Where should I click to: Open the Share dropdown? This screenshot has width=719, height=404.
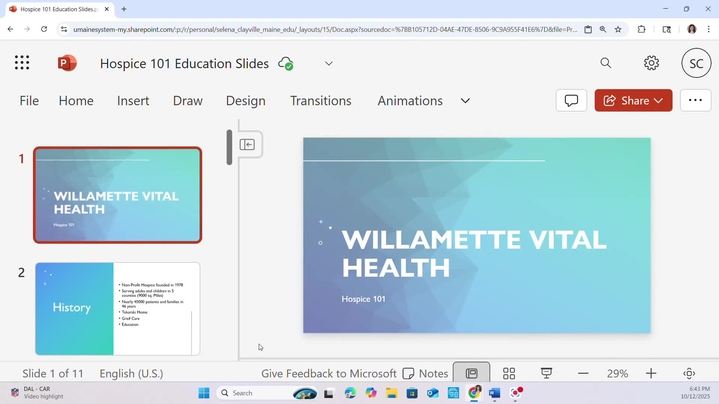point(634,100)
